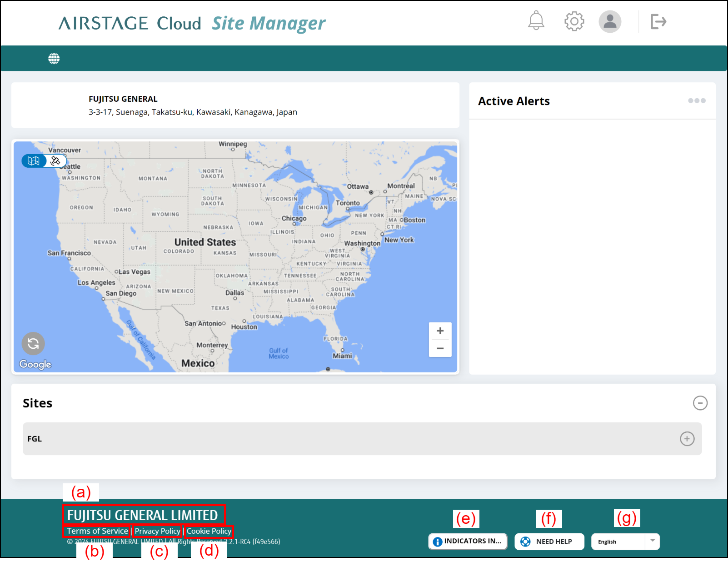Image resolution: width=728 pixels, height=562 pixels.
Task: Click the Need Help button
Action: 549,542
